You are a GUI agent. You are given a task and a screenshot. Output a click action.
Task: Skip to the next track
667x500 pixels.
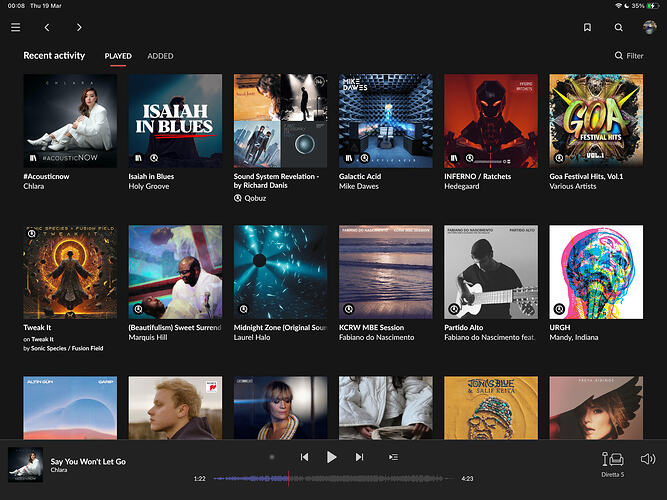coord(359,457)
